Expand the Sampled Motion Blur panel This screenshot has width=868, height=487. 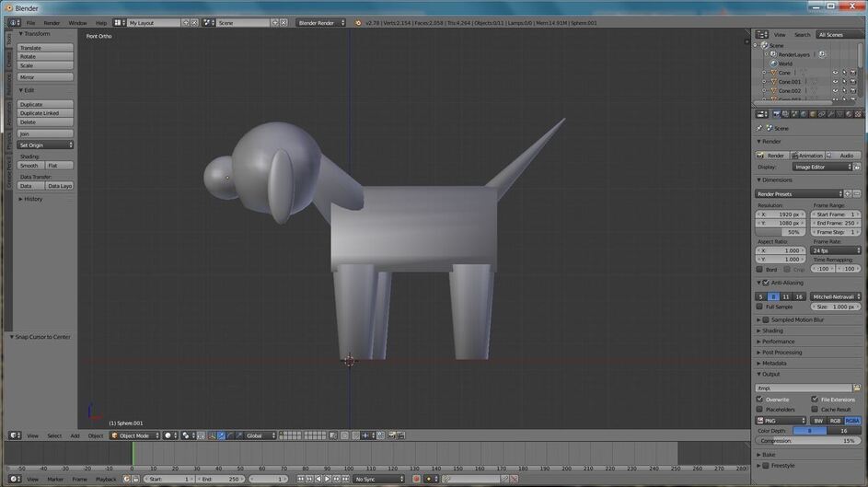[x=797, y=319]
